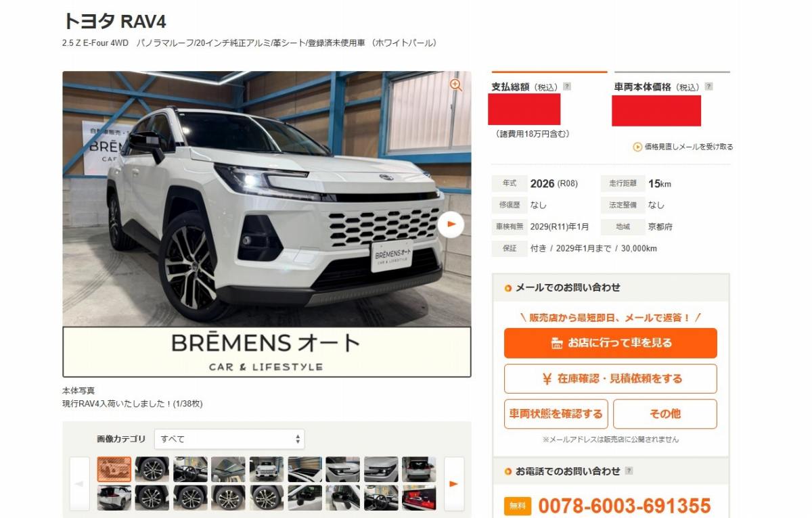The height and width of the screenshot is (518, 812).
Task: Click the help icon beside 車両本体価格
Action: click(x=708, y=87)
